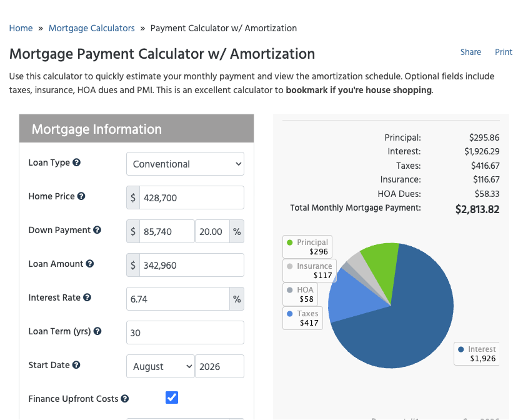Click the Loan Type help icon
528x420 pixels.
pos(76,162)
